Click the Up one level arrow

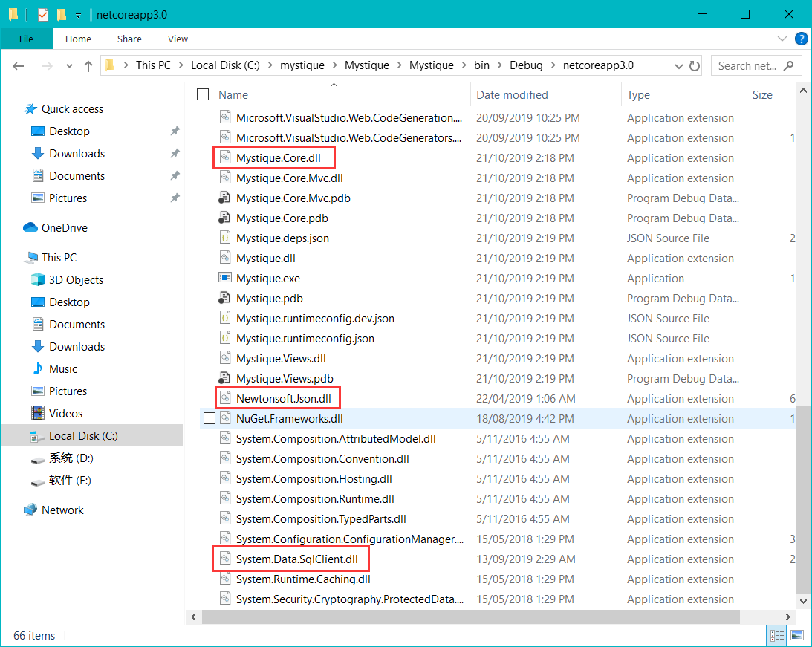(88, 65)
